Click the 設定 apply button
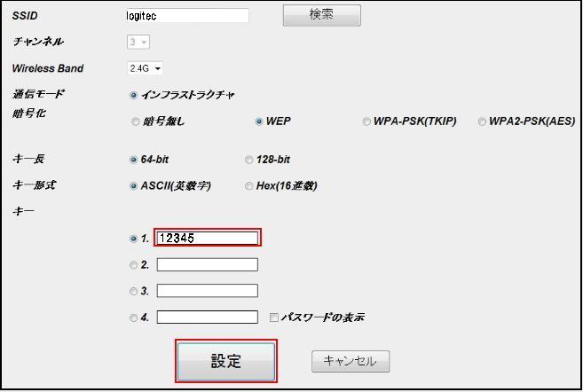 [x=226, y=361]
